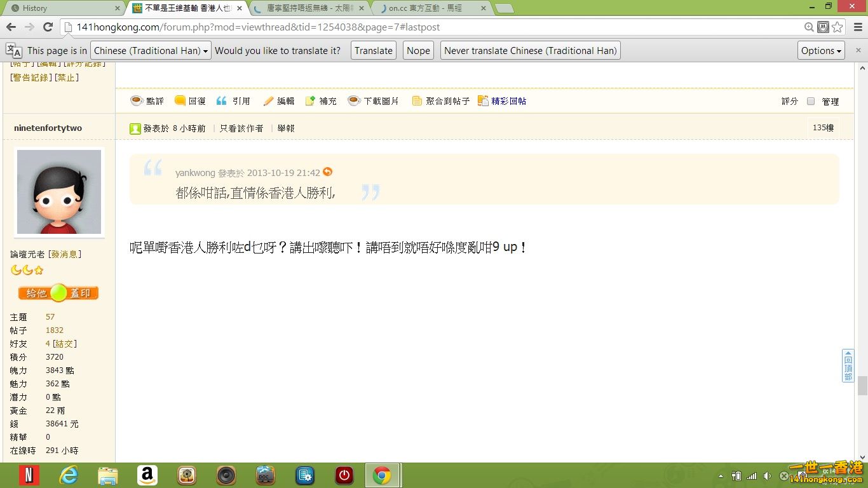Click the 舉報 (report) link

point(286,128)
